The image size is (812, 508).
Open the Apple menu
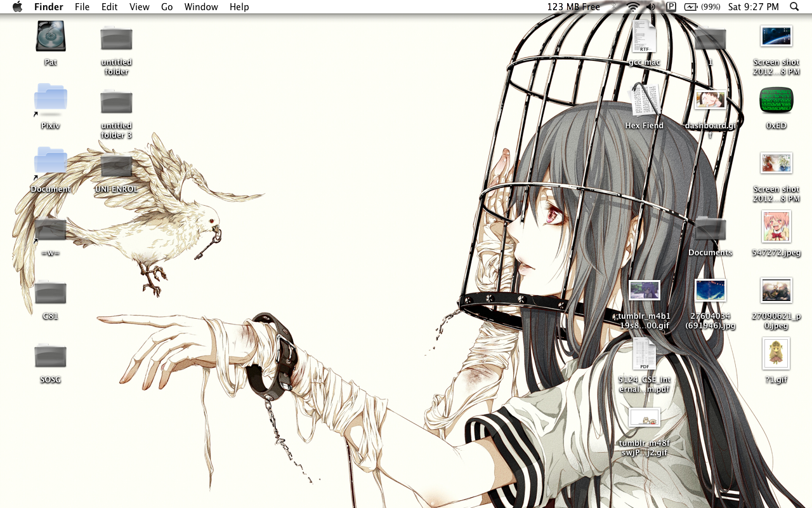[17, 7]
